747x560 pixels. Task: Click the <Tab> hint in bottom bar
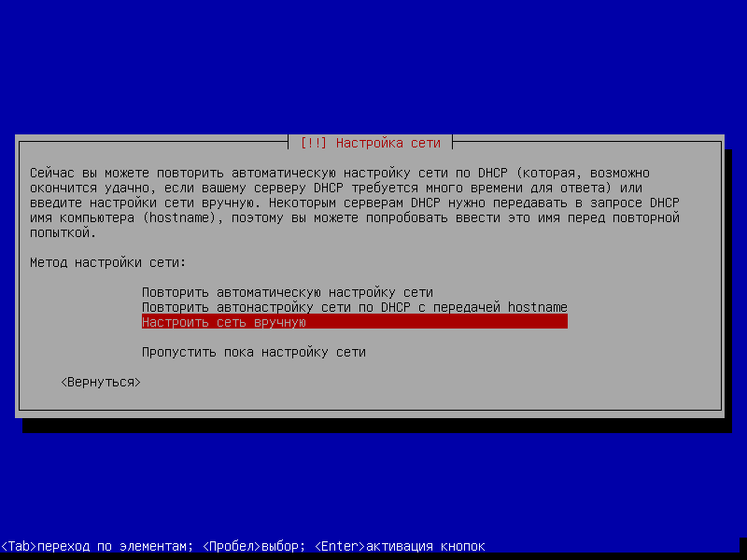click(x=19, y=546)
